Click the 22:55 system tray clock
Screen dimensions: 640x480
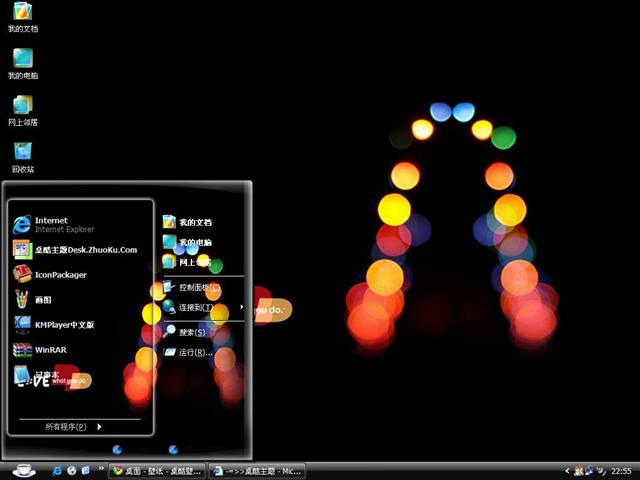point(621,470)
